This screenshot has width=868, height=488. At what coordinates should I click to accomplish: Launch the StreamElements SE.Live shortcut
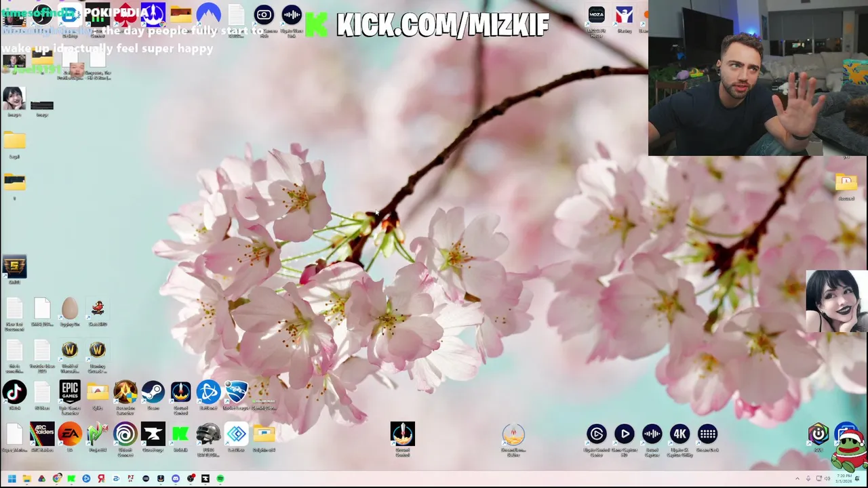[x=513, y=434]
